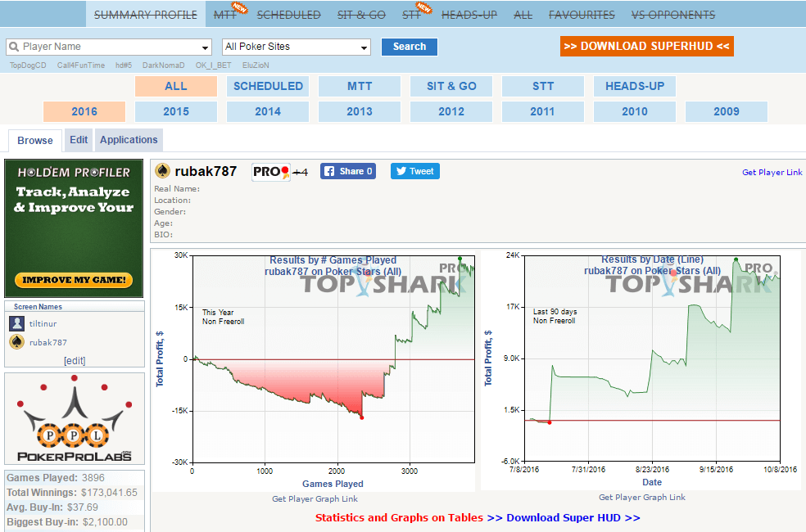Switch to the Edit tab

pos(79,140)
